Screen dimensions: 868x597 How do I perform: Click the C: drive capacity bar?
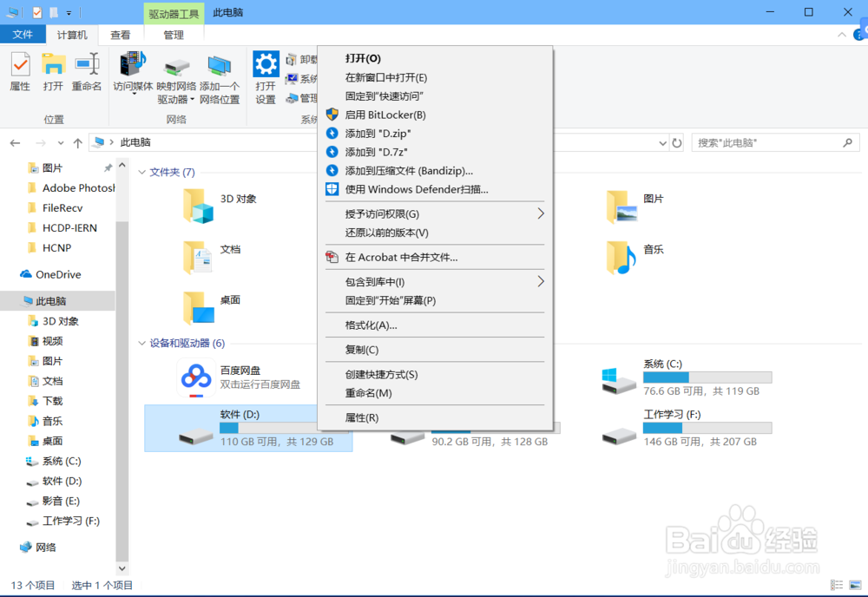pos(707,377)
